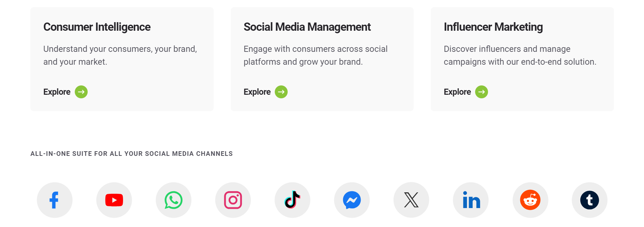This screenshot has height=227, width=644.
Task: Click Explore under Social Media Management
Action: coord(257,92)
